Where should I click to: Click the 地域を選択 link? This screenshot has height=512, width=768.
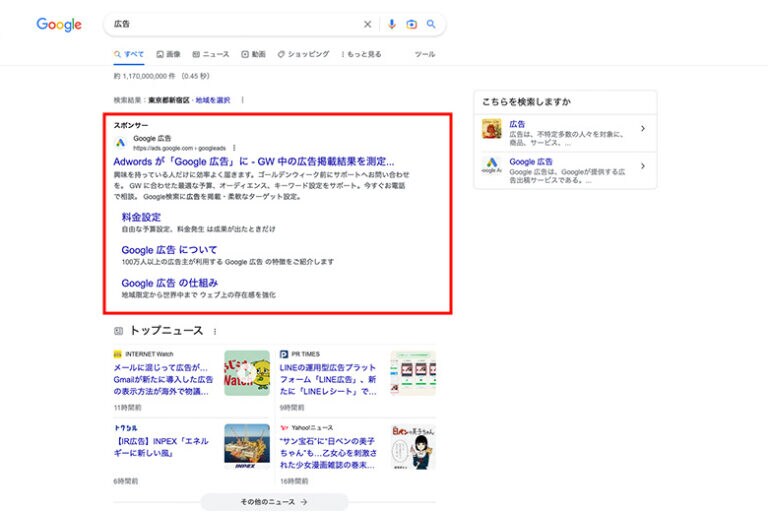point(213,100)
